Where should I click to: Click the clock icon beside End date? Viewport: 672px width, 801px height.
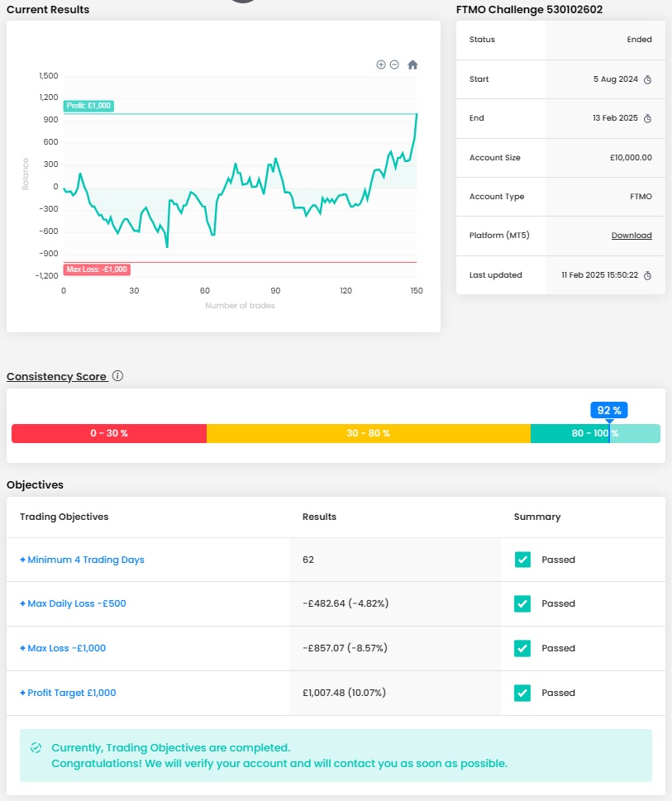(x=647, y=118)
